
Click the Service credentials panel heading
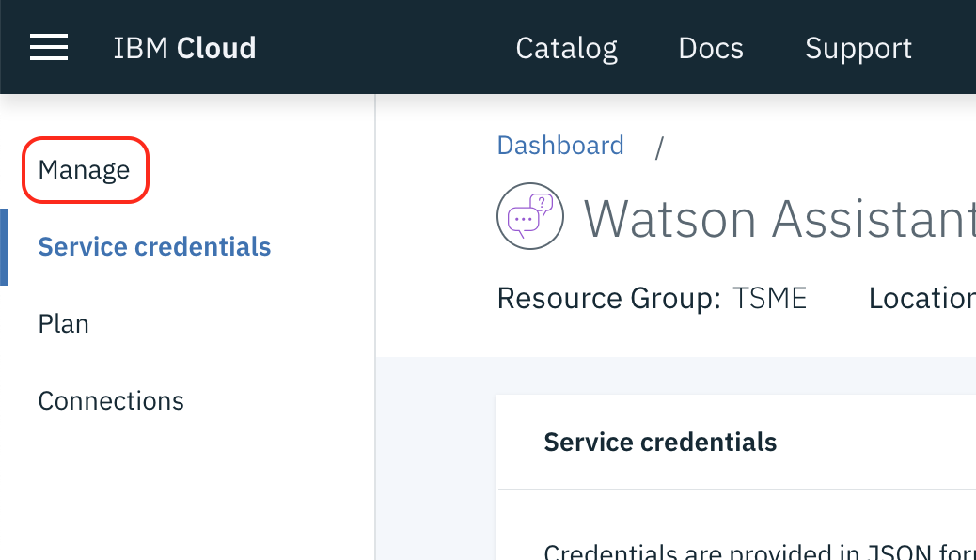click(x=660, y=443)
